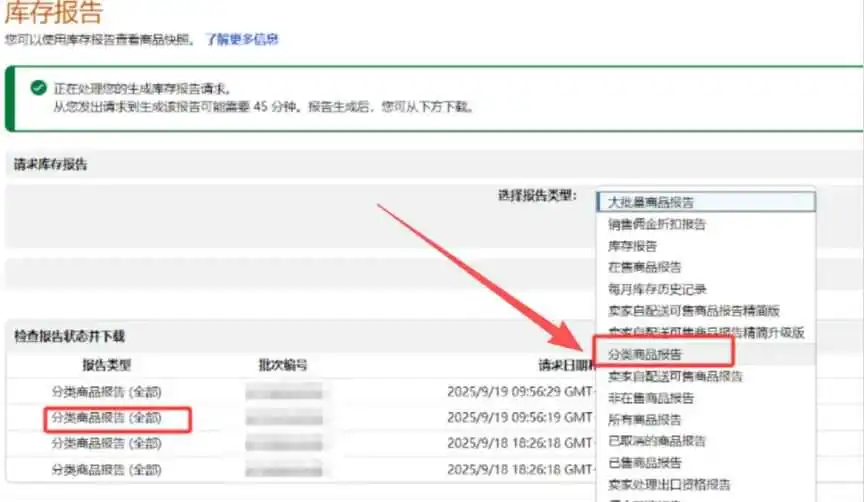Click the 批次编号 column header
The height and width of the screenshot is (502, 864).
283,365
